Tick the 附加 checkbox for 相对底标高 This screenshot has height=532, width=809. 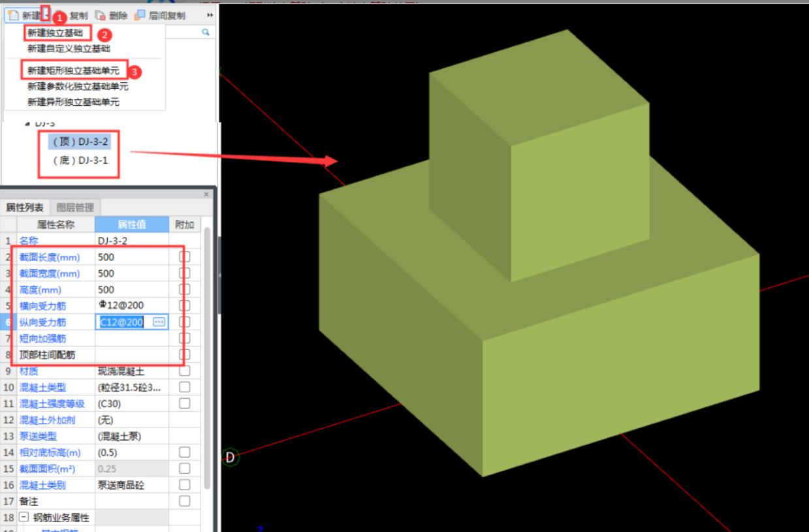[185, 452]
